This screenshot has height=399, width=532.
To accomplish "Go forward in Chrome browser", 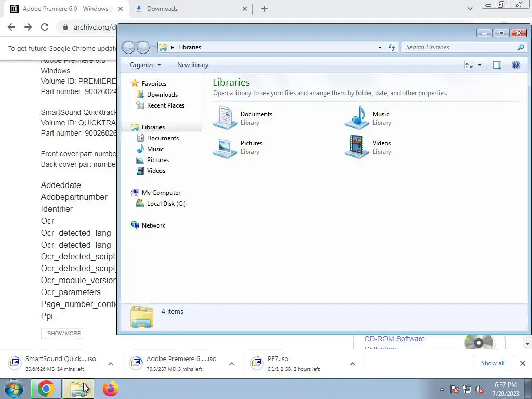I will click(28, 27).
